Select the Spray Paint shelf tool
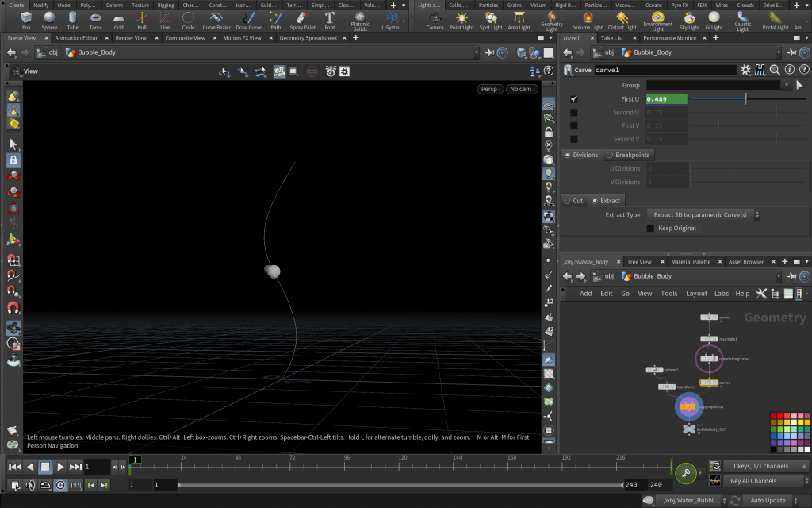Screen dimensions: 812x508 [302, 21]
